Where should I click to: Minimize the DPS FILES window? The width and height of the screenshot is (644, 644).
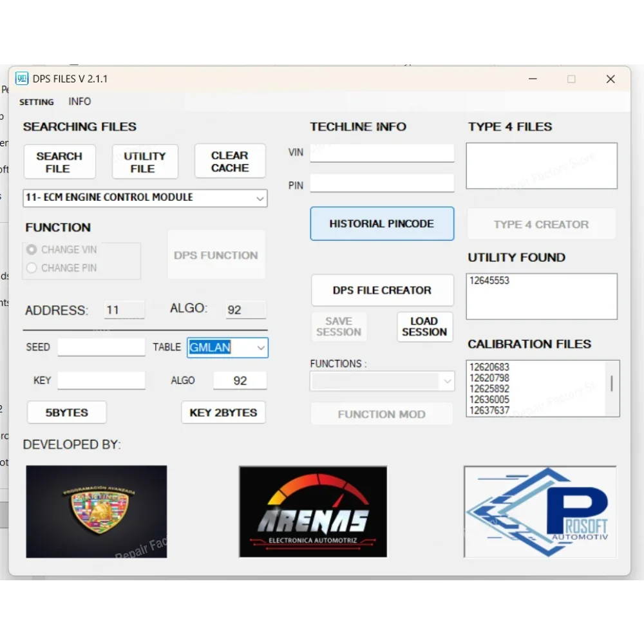[533, 79]
